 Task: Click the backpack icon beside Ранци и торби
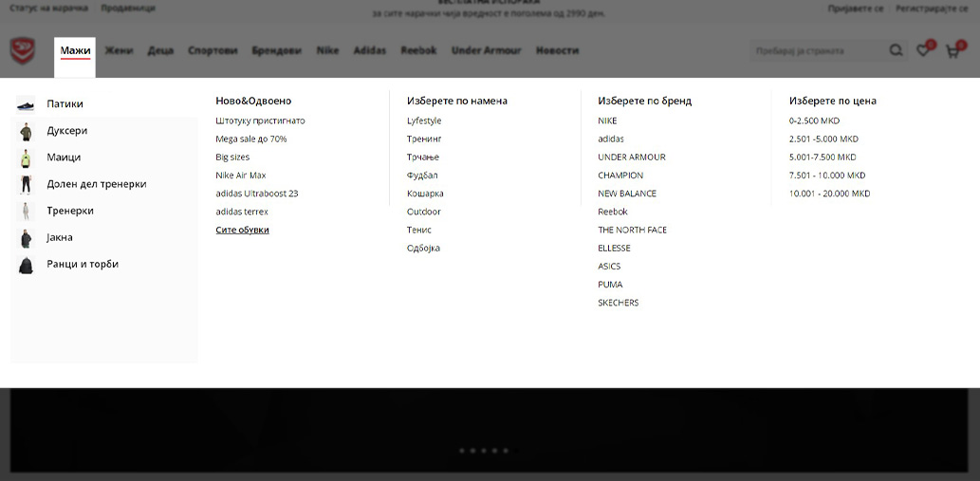coord(26,265)
